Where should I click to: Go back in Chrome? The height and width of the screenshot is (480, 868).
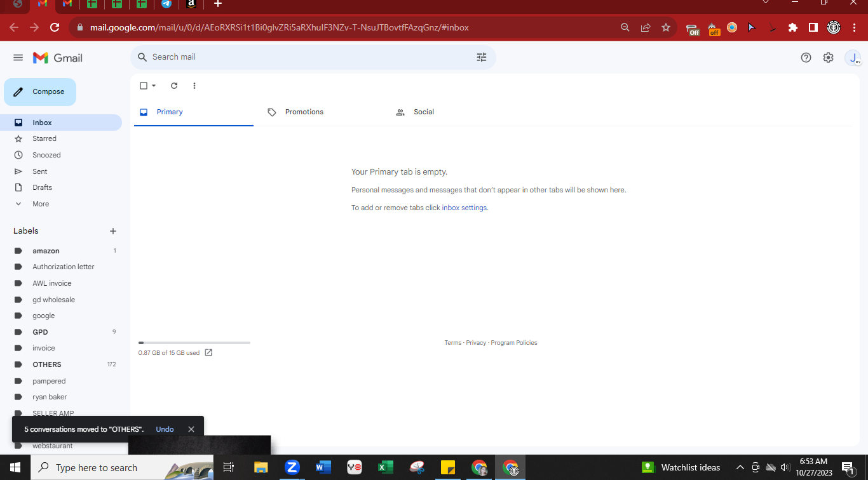14,27
